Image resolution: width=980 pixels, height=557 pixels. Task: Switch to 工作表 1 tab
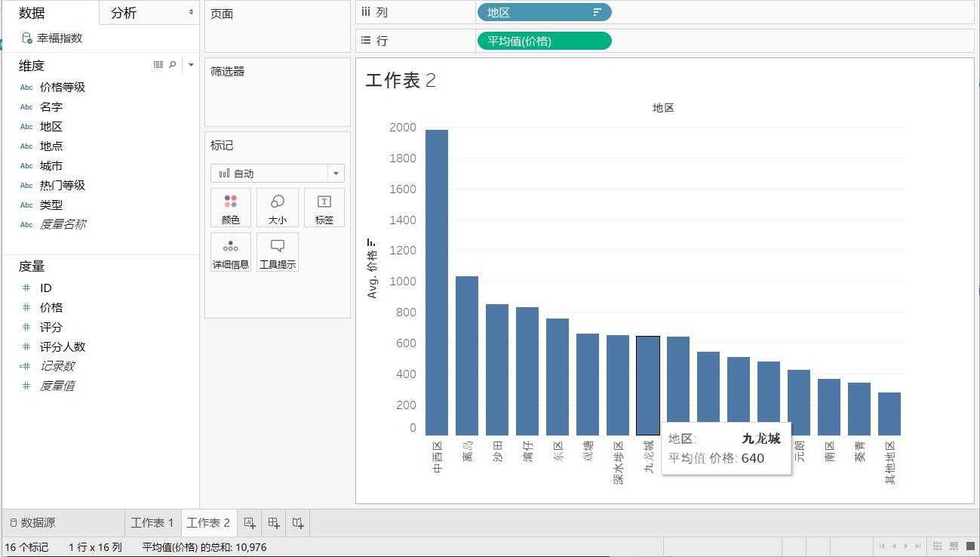152,522
